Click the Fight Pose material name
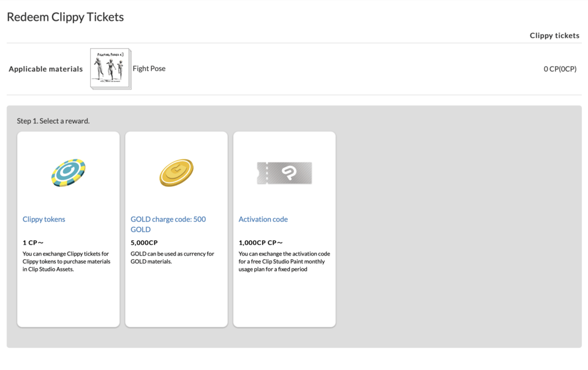Image resolution: width=588 pixels, height=370 pixels. click(x=149, y=69)
